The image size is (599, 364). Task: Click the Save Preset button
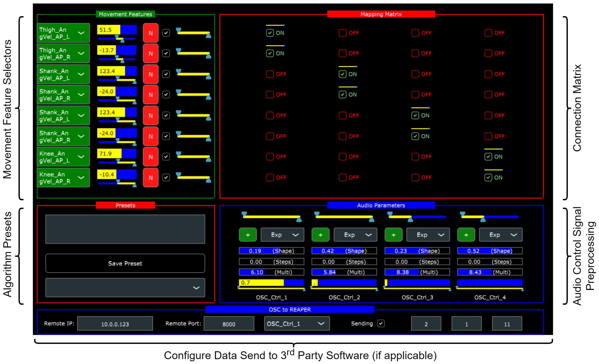click(x=125, y=263)
